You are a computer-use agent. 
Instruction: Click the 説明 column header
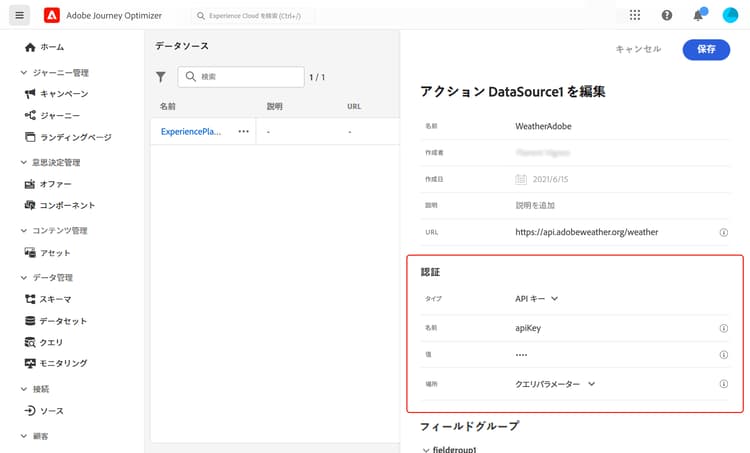[x=275, y=106]
